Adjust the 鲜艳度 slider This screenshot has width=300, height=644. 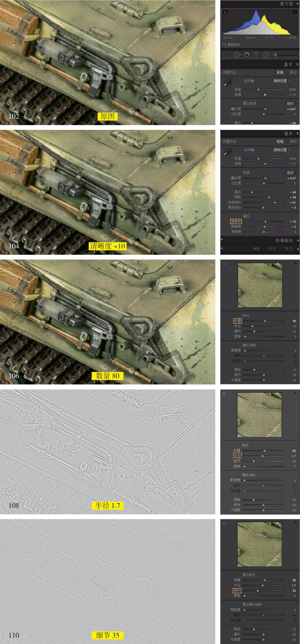click(x=263, y=227)
